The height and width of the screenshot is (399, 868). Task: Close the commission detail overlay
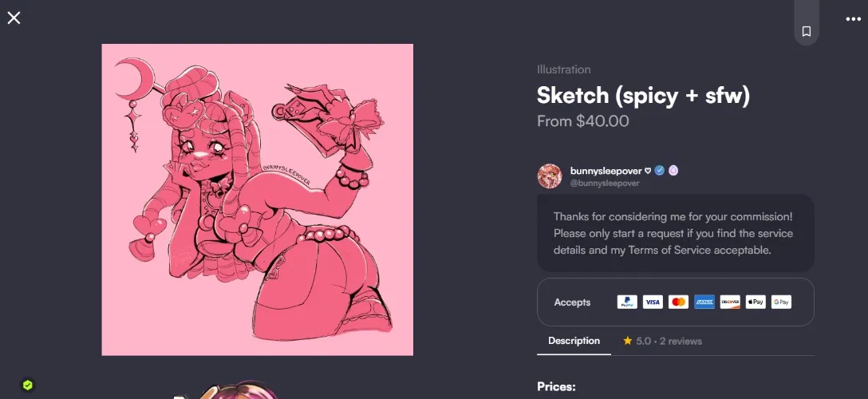14,18
